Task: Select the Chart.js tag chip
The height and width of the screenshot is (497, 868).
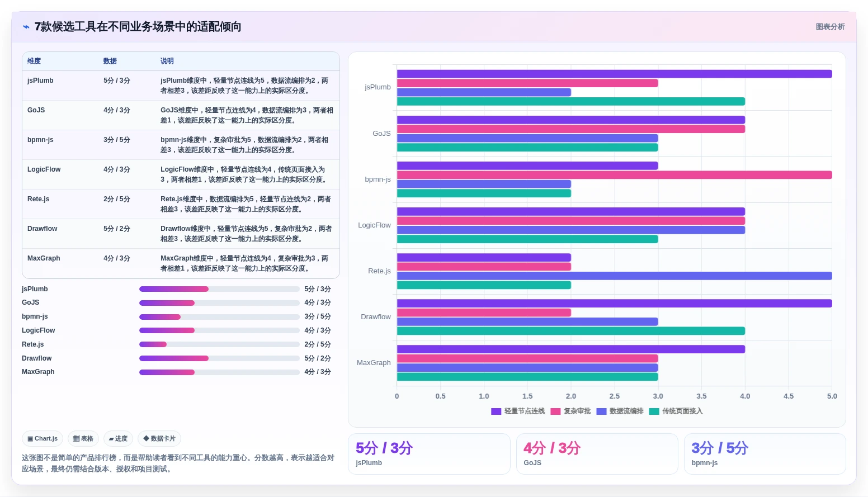Action: coord(43,439)
